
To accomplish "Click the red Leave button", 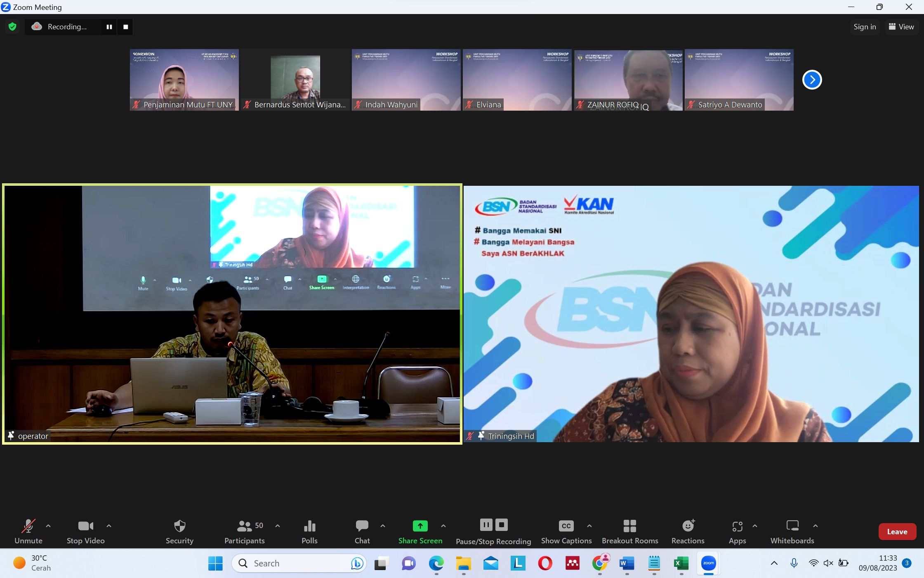I will pos(897,532).
